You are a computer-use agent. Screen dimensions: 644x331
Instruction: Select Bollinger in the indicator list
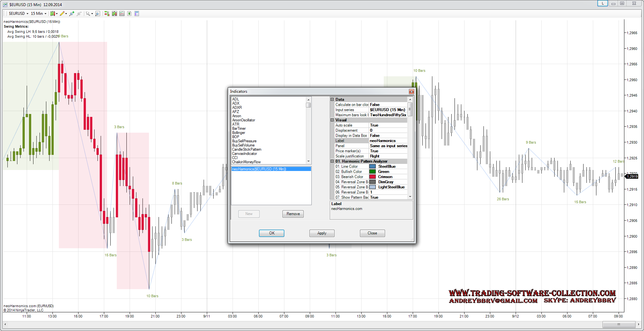(x=239, y=133)
